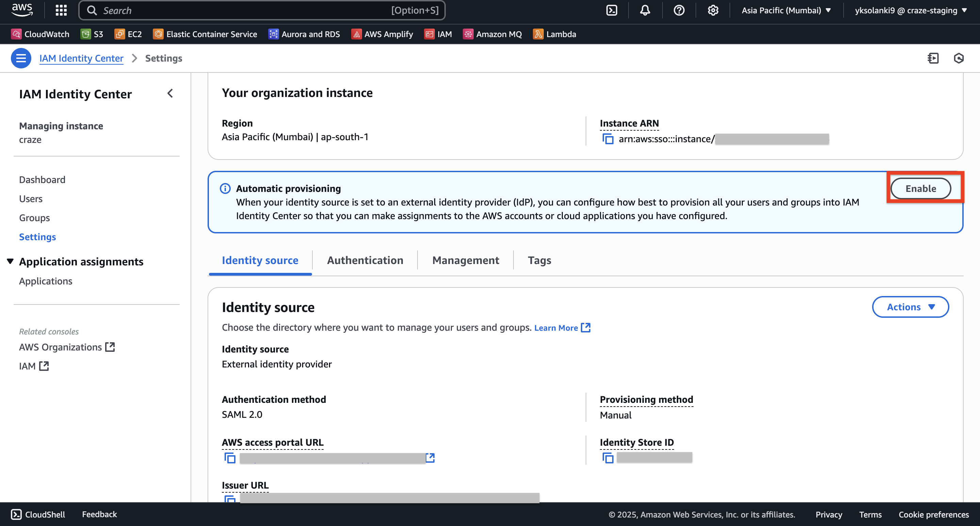Screen dimensions: 980x526
Task: Collapse the Application assignments section
Action: [x=10, y=261]
